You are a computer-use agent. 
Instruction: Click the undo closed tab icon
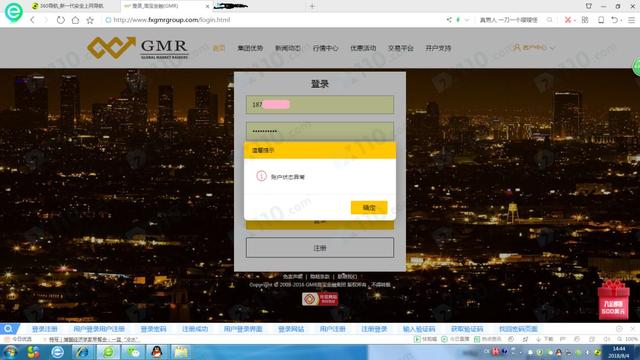(x=614, y=20)
